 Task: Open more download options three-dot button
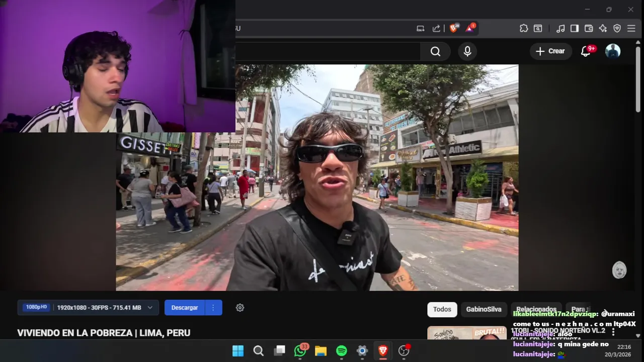click(x=213, y=308)
